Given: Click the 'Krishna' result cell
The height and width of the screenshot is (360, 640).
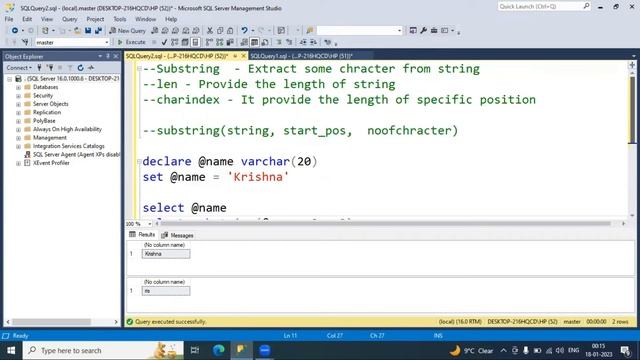Looking at the screenshot, I should [x=166, y=254].
